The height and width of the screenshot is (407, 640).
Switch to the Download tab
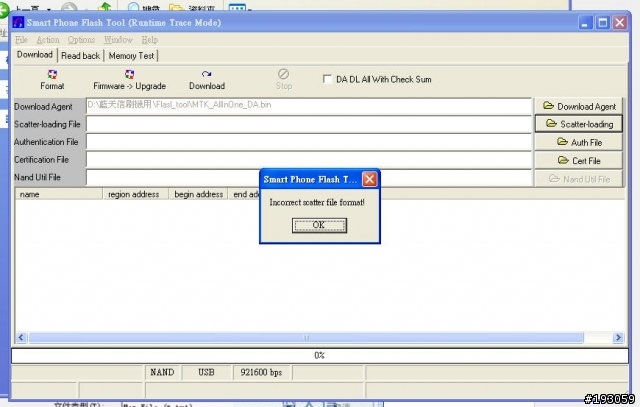[35, 55]
